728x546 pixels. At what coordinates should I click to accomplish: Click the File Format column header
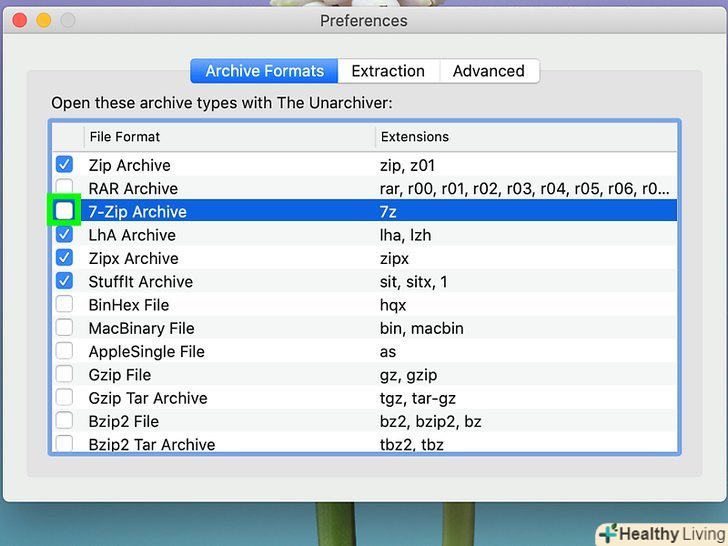pos(228,136)
